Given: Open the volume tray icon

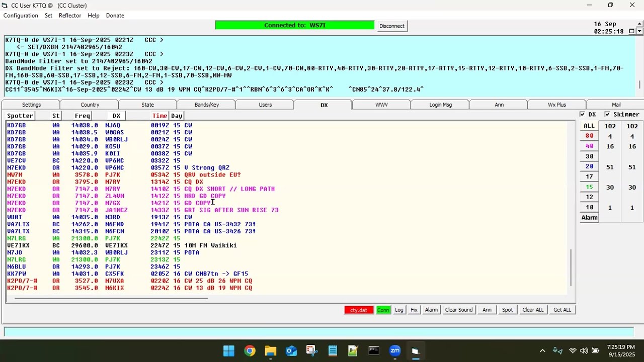Looking at the screenshot, I should point(584,350).
